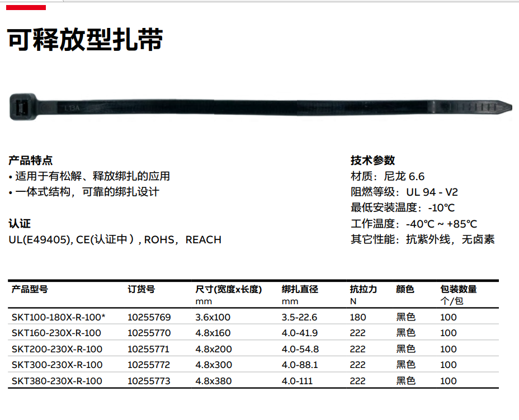Viewport: 519px width, 420px height.
Task: Select the 产品特点 heading
Action: [x=31, y=161]
